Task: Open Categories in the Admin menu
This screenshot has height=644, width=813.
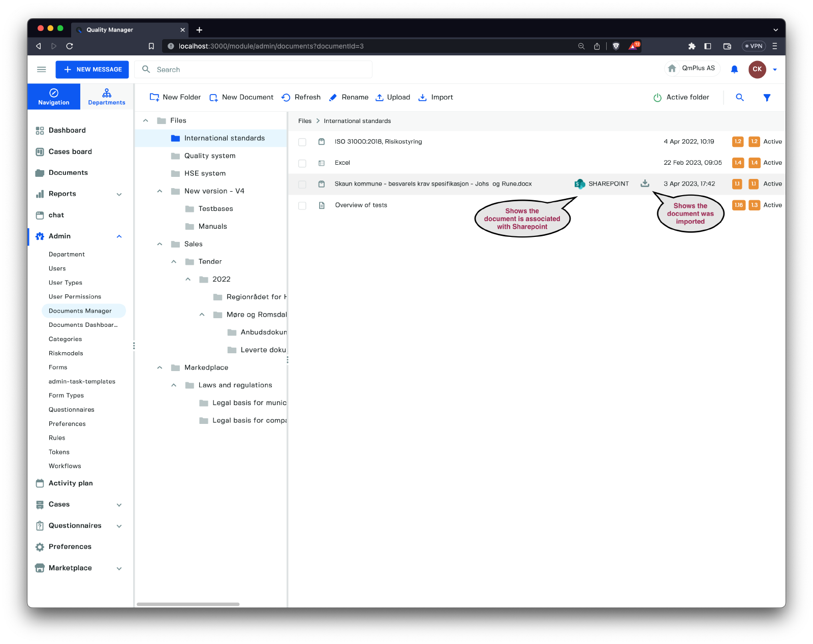Action: (65, 339)
